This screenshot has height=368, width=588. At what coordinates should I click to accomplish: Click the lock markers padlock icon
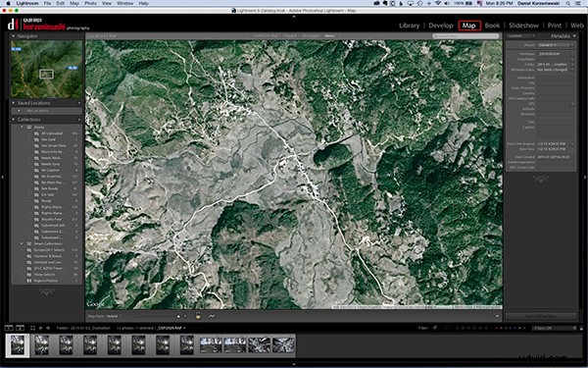click(198, 316)
